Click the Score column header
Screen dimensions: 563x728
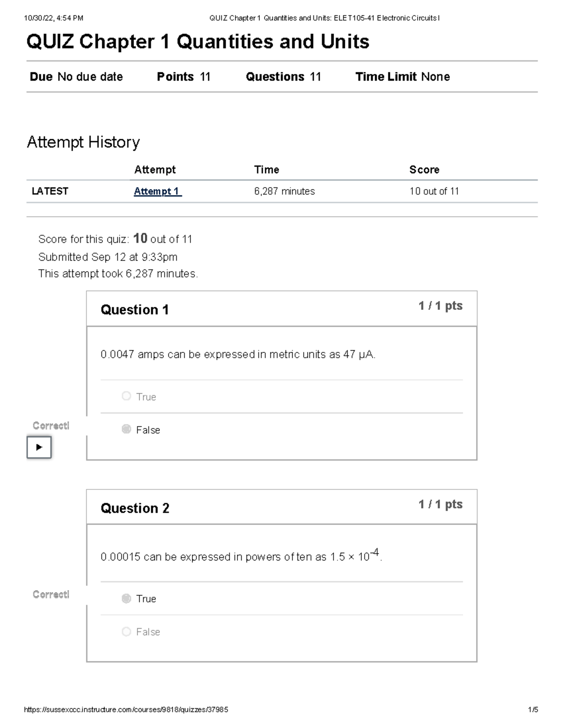coord(424,170)
